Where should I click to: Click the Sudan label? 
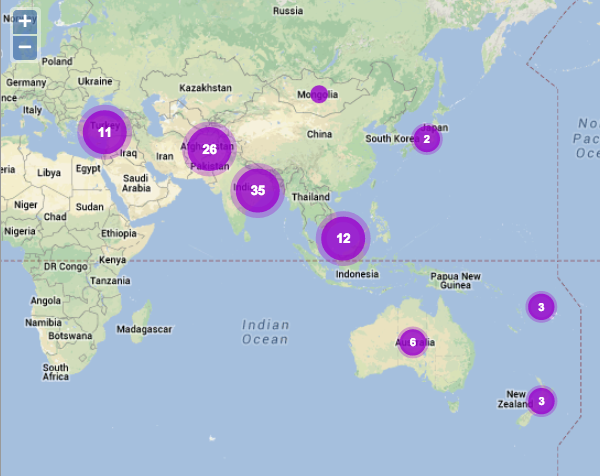tap(90, 207)
